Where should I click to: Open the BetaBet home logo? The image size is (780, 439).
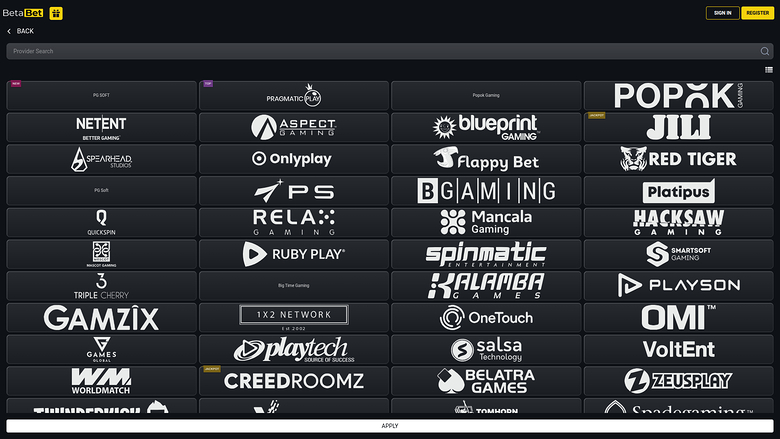25,13
